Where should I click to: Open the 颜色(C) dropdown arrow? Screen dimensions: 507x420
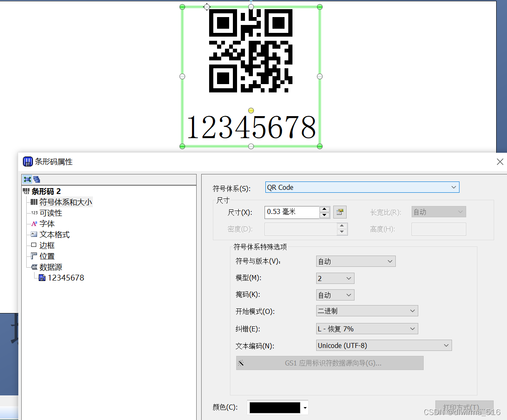click(x=305, y=408)
